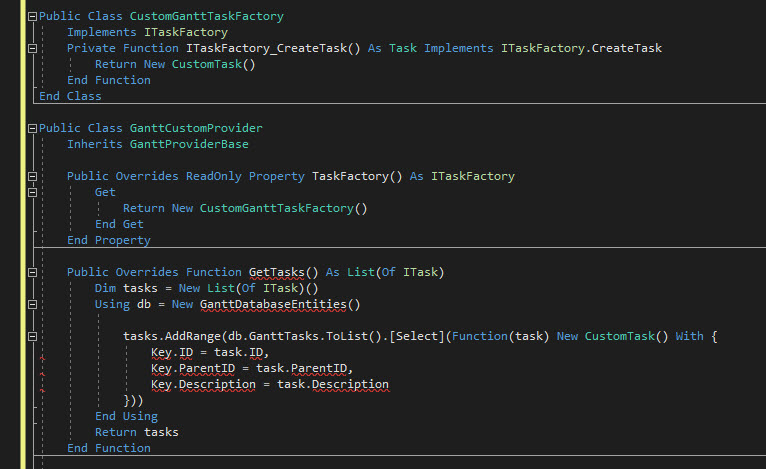Click the CustomGanttTaskFactory() constructor call
Screen dimensions: 766x469
click(x=284, y=208)
